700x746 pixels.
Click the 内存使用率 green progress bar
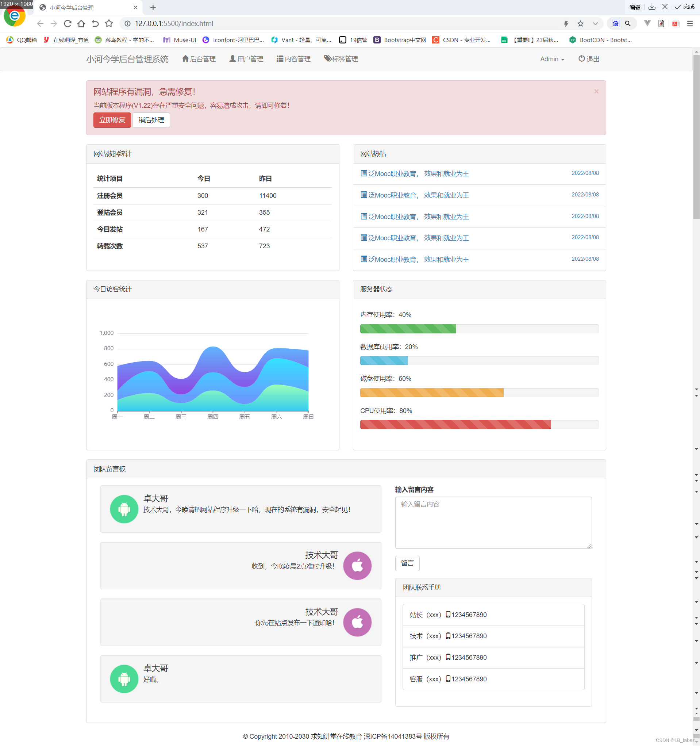tap(408, 329)
